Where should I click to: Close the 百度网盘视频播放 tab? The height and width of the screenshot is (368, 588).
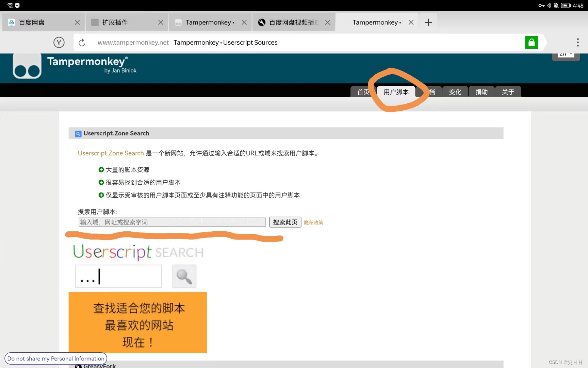327,22
